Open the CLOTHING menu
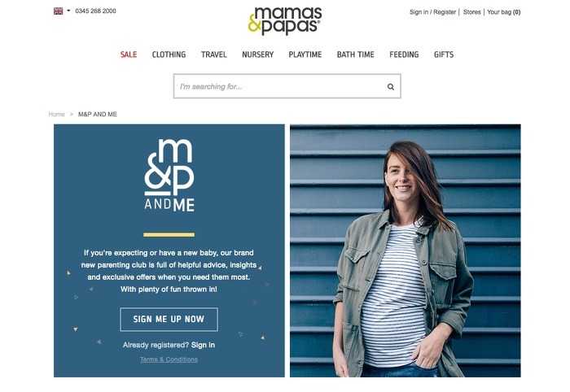Screen dimensions: 570x392 click(x=169, y=54)
